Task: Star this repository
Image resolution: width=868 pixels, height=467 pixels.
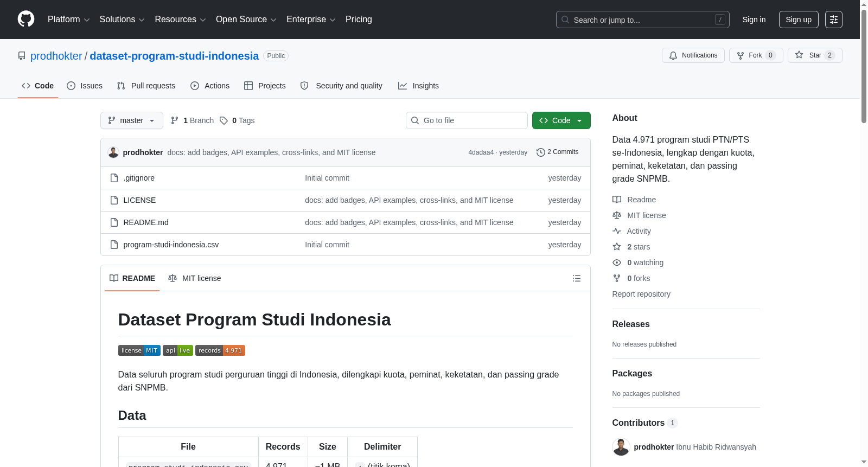Action: [814, 55]
